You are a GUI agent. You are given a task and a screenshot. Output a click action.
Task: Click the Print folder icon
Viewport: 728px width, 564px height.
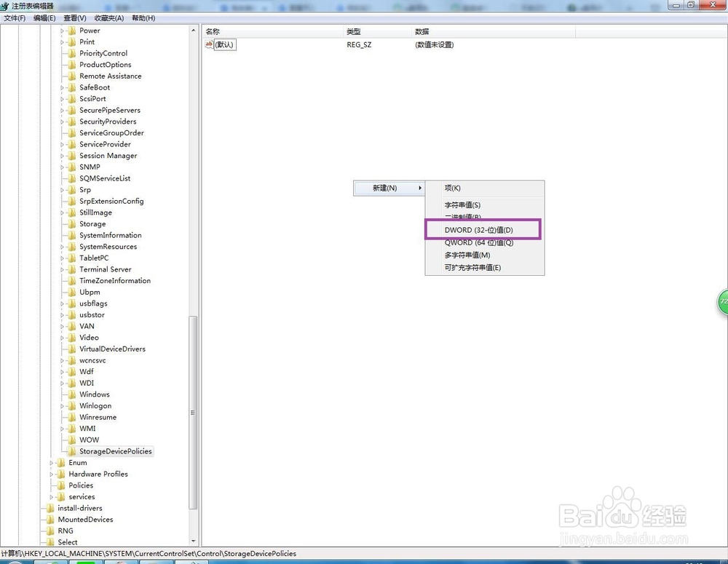coord(71,41)
